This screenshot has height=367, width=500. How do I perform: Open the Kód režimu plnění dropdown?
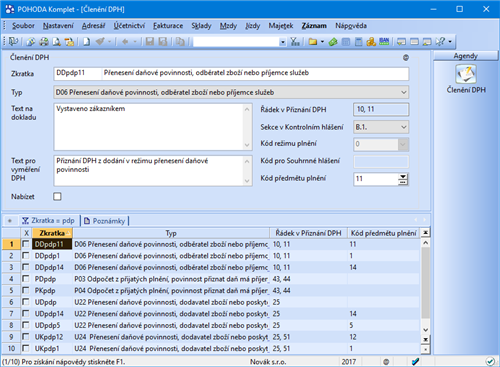tap(403, 144)
